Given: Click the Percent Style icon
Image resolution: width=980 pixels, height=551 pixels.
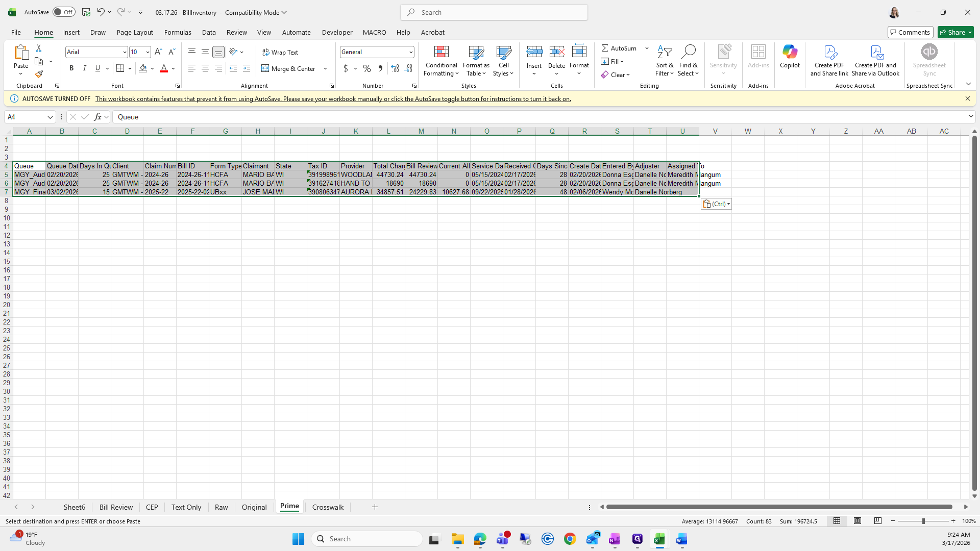Looking at the screenshot, I should tap(367, 68).
